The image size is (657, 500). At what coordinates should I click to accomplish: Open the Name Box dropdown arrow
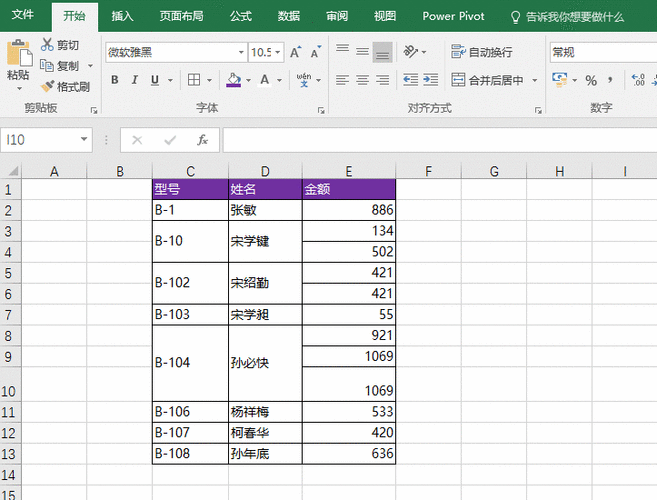tap(84, 139)
